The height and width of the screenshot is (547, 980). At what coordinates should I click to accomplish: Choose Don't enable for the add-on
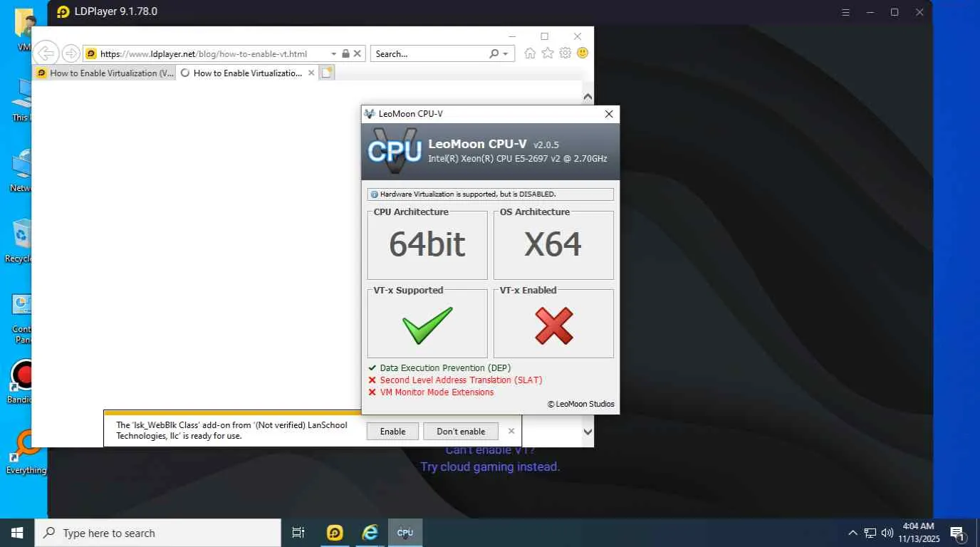point(461,431)
